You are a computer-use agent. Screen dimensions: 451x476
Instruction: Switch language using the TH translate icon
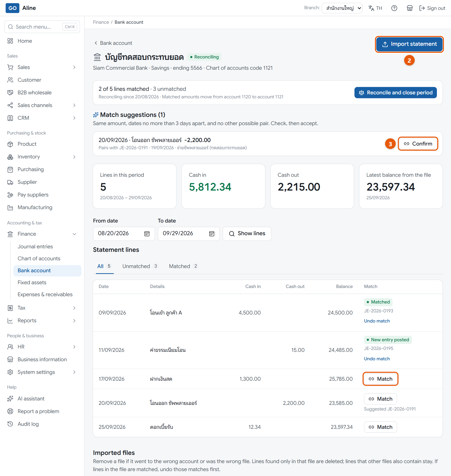(x=375, y=8)
